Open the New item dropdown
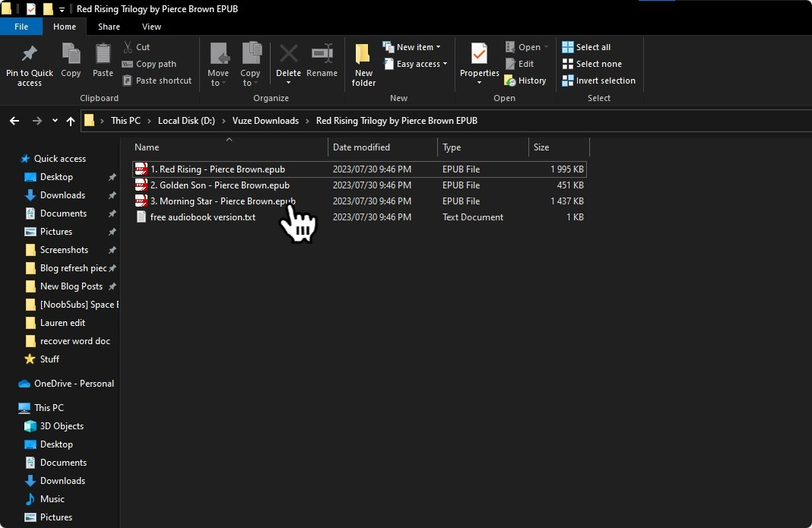812x528 pixels. [x=411, y=47]
